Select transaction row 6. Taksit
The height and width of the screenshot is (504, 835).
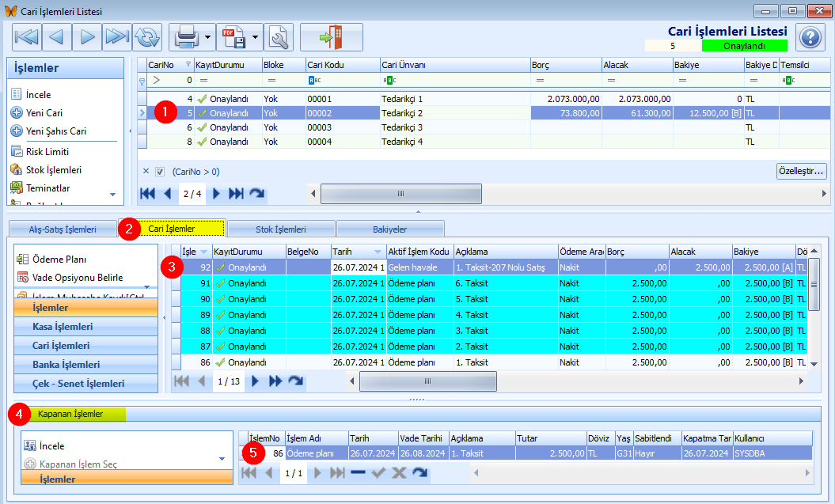click(x=489, y=283)
